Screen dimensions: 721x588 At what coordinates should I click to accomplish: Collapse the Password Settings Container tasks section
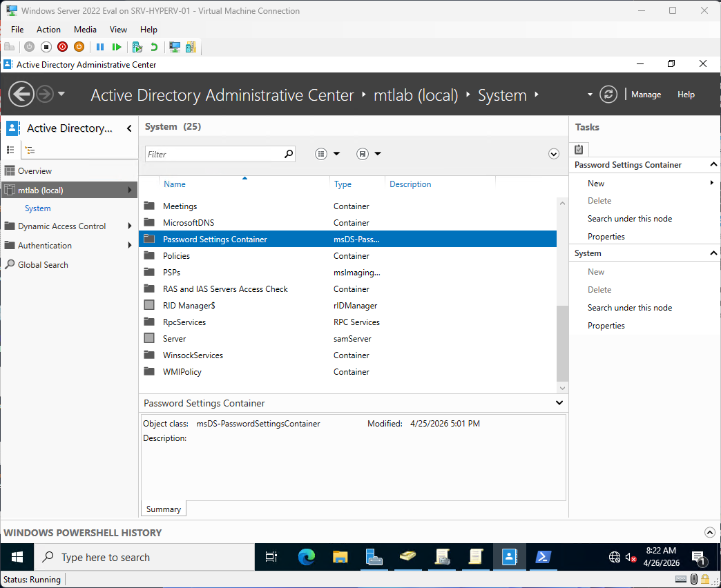[x=713, y=164]
